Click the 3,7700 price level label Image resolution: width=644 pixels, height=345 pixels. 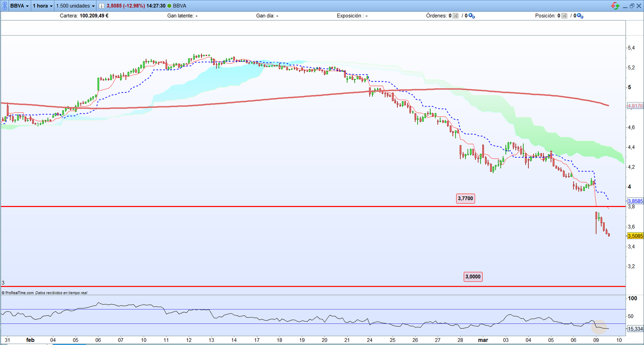tap(465, 198)
